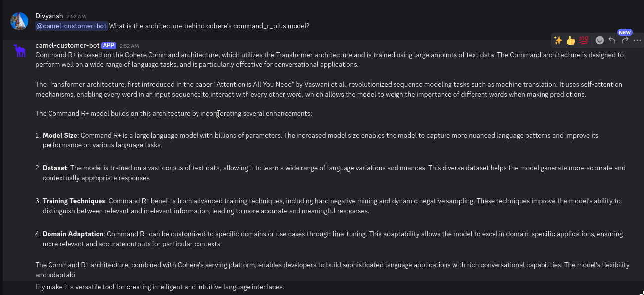
Task: Forward the bot's response
Action: point(624,40)
